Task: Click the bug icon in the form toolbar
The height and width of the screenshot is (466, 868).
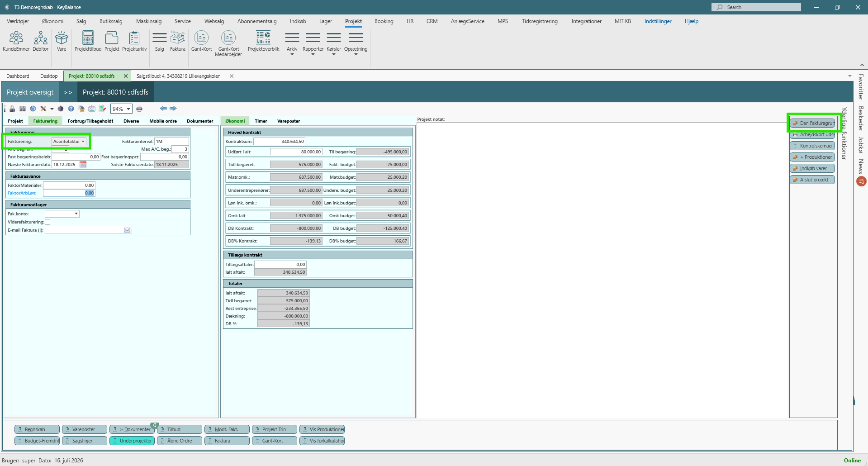Action: [x=61, y=109]
